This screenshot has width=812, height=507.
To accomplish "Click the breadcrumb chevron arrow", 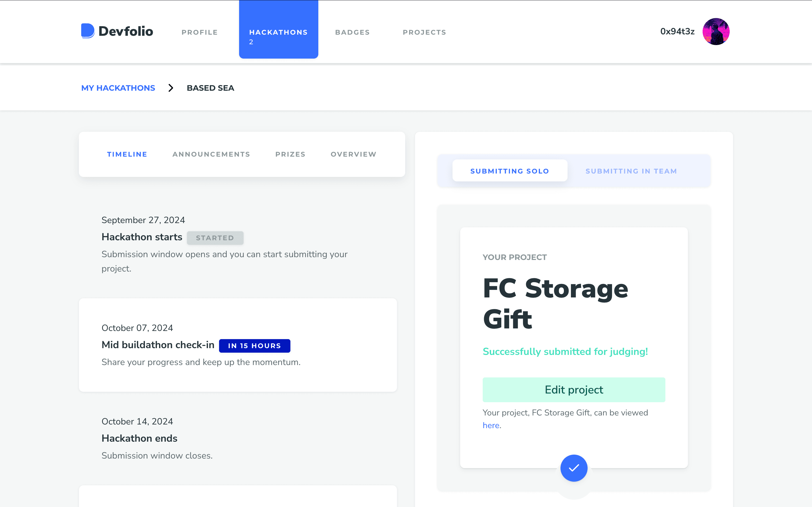I will coord(171,88).
